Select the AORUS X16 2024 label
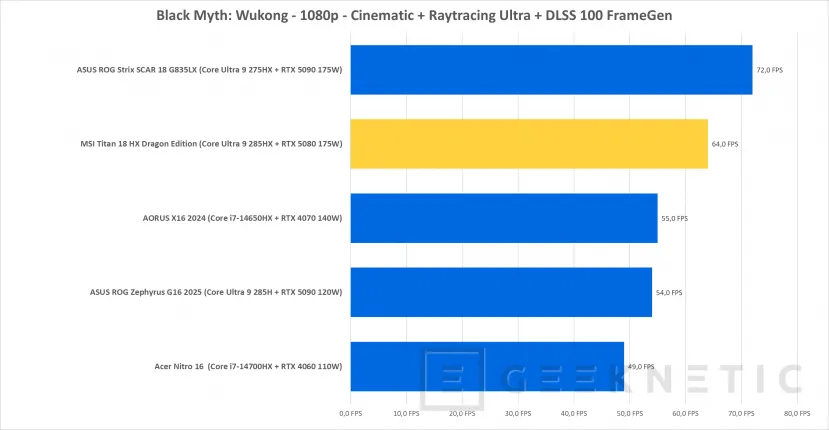This screenshot has width=829, height=430. pyautogui.click(x=242, y=218)
